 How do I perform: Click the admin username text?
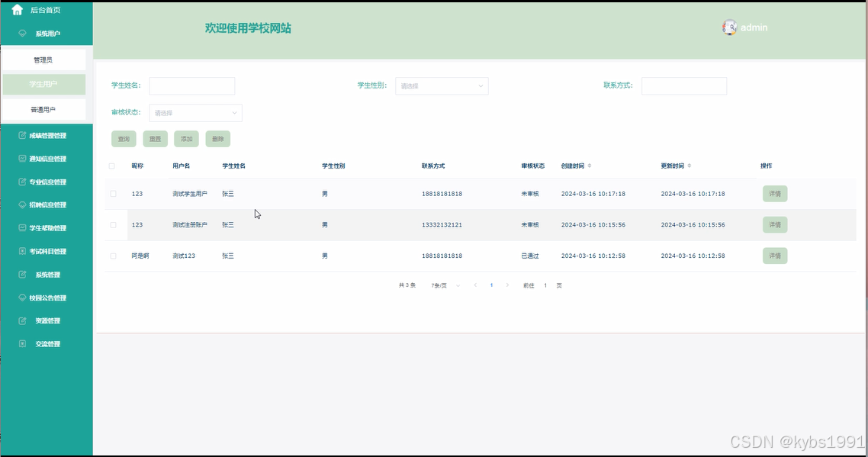754,27
